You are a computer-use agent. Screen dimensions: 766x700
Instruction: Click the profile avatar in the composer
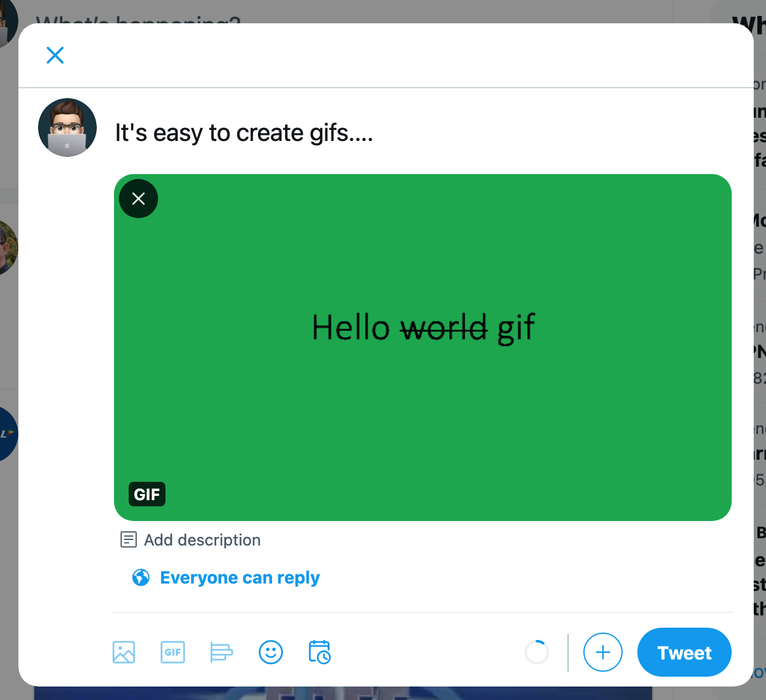tap(67, 127)
